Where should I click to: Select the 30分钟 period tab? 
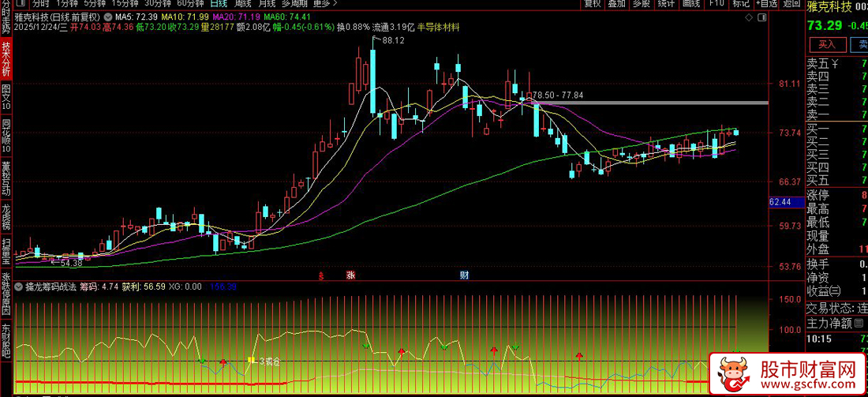pyautogui.click(x=157, y=3)
